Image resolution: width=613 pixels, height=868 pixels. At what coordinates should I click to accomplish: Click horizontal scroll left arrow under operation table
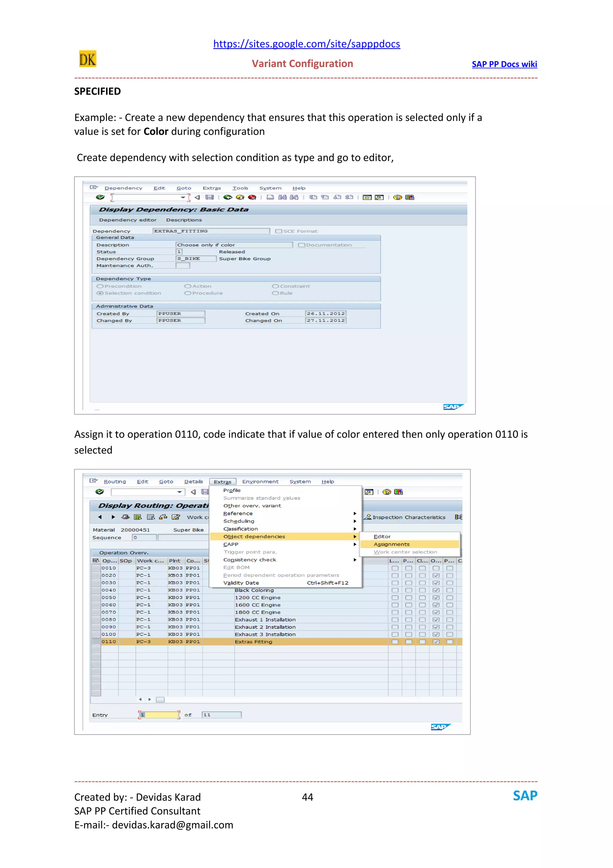140,699
